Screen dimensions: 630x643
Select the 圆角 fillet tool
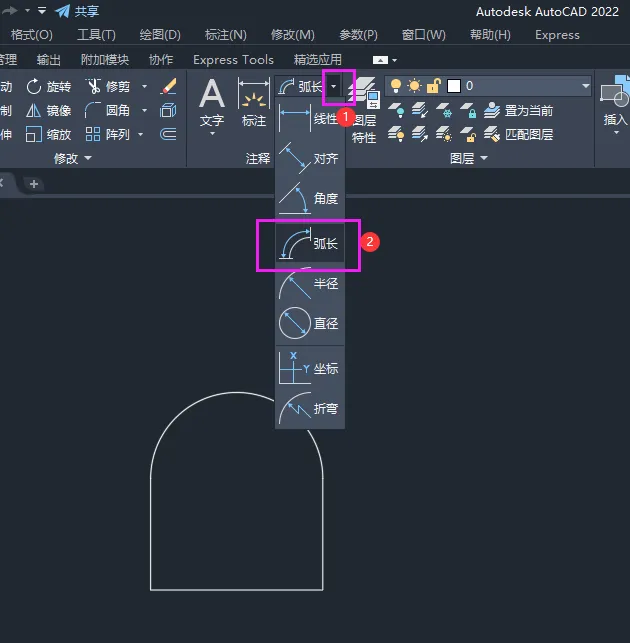[x=107, y=110]
